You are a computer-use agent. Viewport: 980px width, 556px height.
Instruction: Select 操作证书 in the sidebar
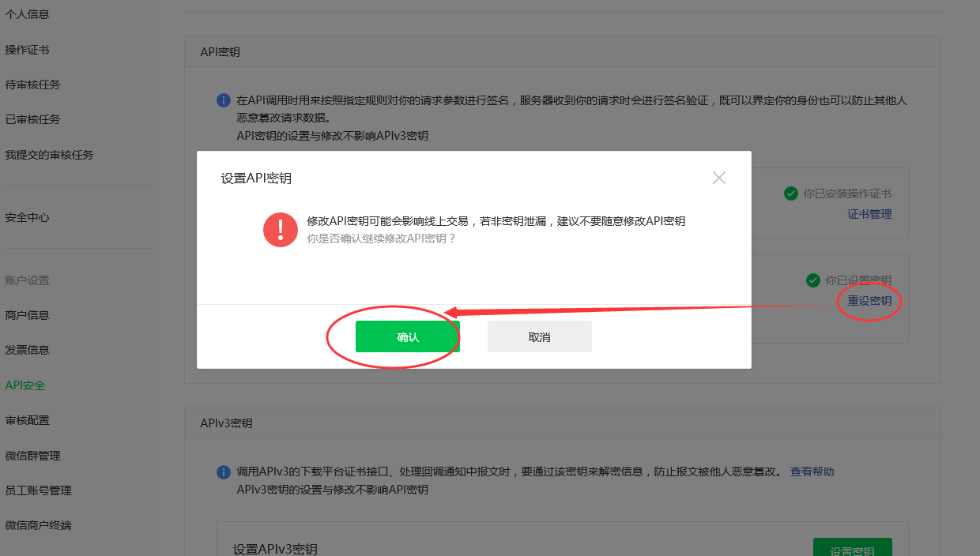coord(27,50)
